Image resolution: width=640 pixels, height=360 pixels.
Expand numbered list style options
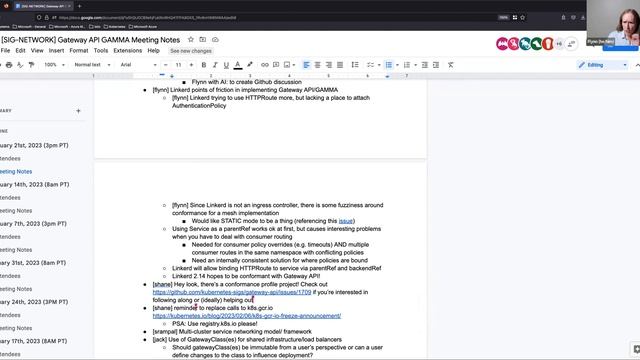tap(416, 65)
